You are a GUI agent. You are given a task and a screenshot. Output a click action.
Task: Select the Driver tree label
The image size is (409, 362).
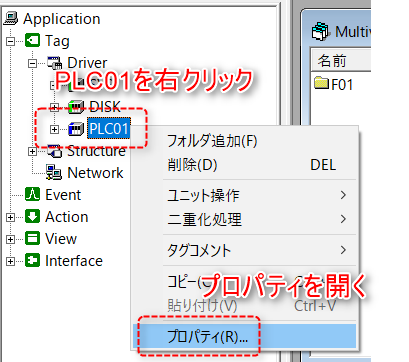tap(87, 63)
